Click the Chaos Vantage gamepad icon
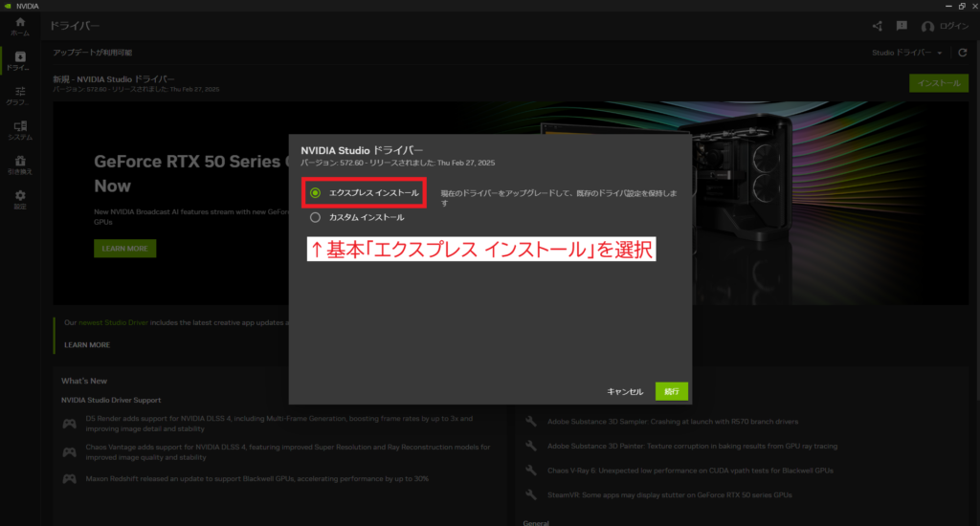 point(69,452)
